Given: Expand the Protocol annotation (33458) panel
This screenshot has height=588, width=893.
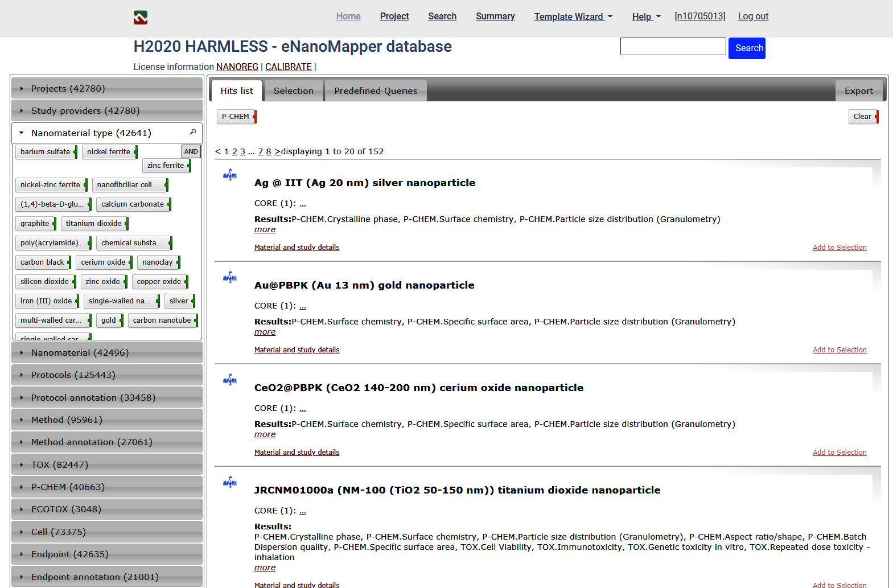Looking at the screenshot, I should click(107, 397).
